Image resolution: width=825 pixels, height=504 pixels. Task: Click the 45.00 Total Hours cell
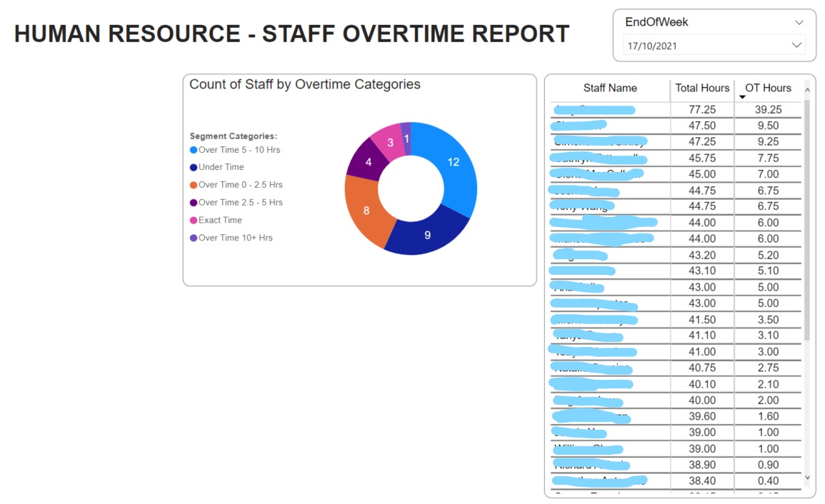702,174
